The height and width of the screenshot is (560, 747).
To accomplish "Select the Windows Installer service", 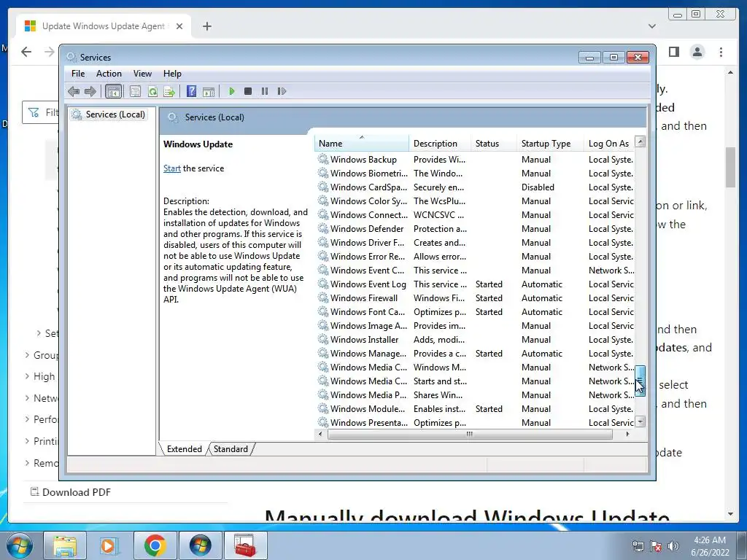I will point(476,340).
